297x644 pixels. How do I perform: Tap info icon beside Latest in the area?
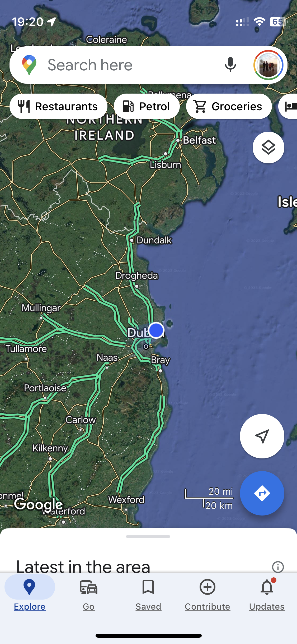tap(278, 567)
